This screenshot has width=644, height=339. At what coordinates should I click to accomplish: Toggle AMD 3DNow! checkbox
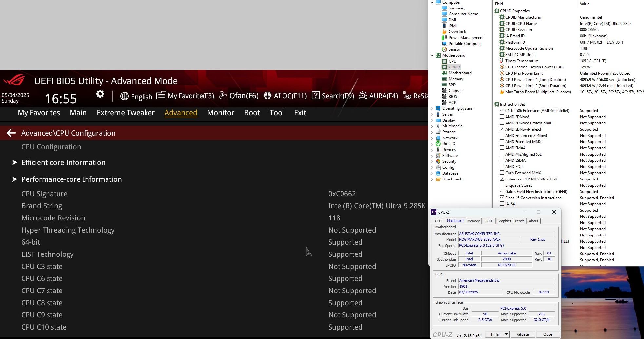502,117
